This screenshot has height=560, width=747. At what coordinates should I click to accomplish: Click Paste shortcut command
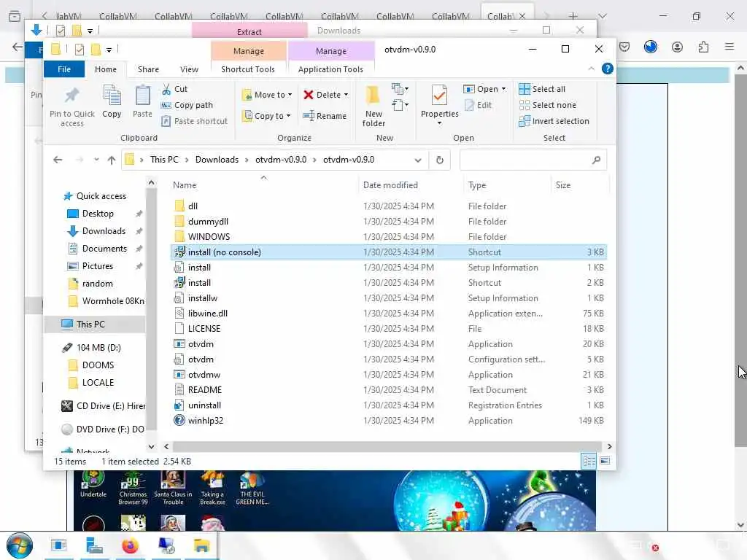click(x=194, y=121)
